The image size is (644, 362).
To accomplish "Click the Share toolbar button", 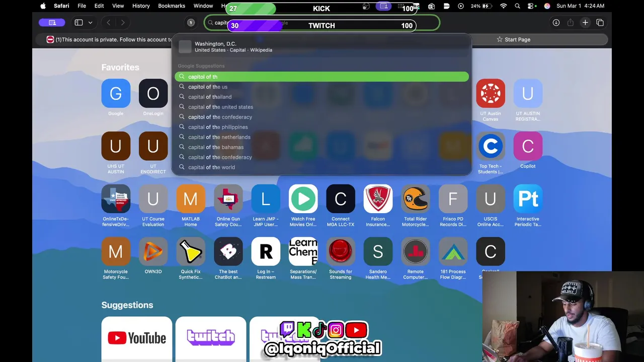I will [x=570, y=23].
